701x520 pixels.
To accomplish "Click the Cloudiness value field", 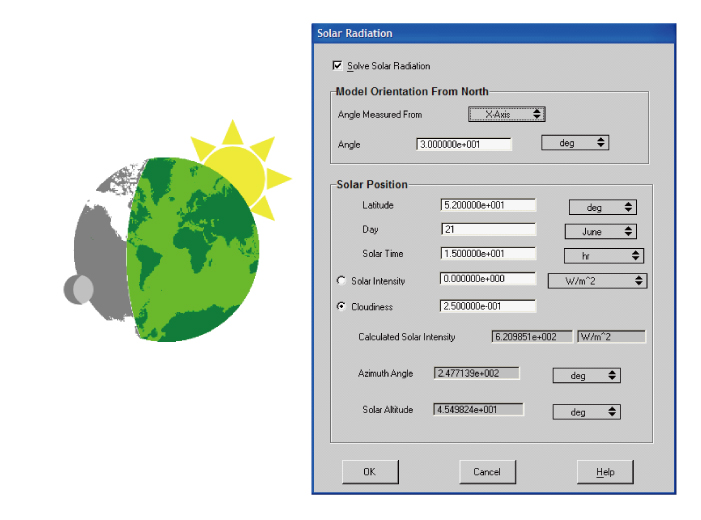I will [488, 306].
